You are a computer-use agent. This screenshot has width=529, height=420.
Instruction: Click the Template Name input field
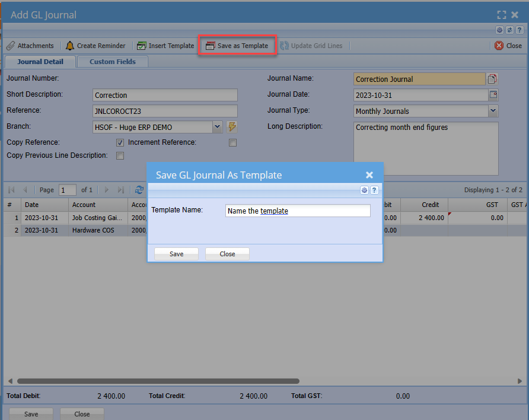pos(298,211)
